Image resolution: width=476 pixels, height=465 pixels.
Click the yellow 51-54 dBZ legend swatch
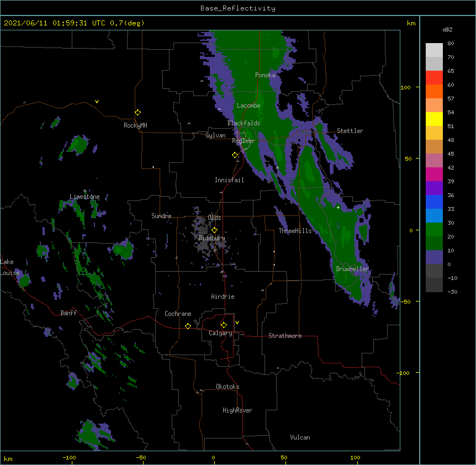click(x=434, y=119)
